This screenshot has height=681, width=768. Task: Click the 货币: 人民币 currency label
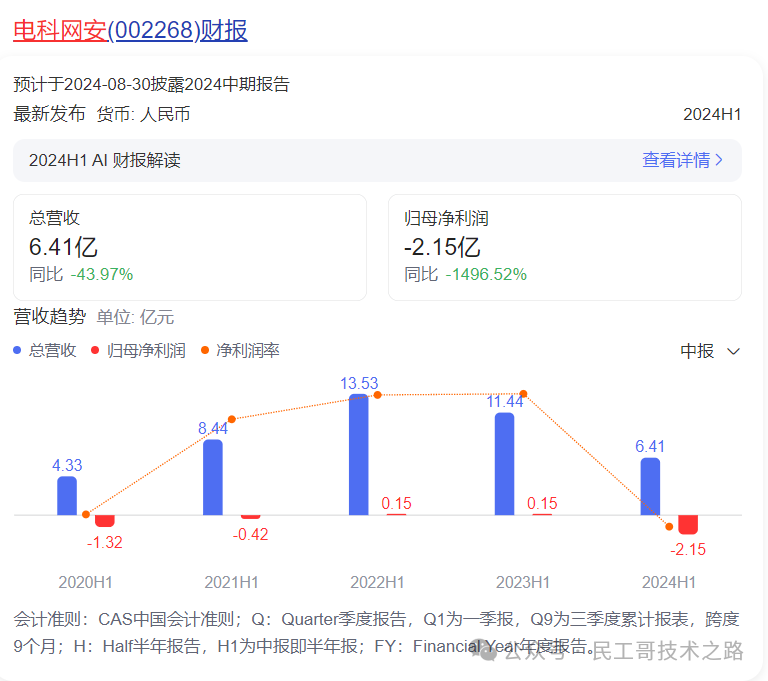pos(143,114)
